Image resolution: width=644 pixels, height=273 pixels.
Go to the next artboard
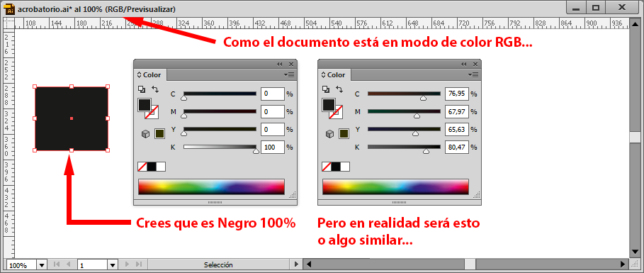(127, 264)
